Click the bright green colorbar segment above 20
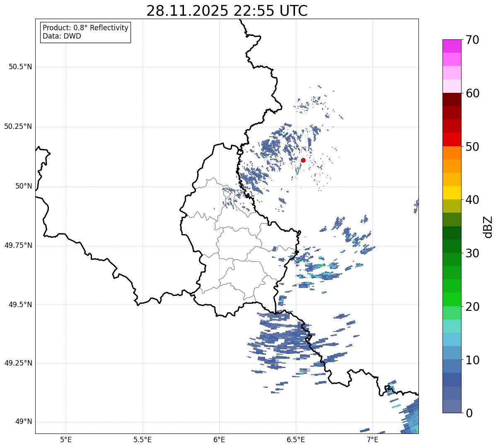The height and width of the screenshot is (448, 498). pos(452,299)
